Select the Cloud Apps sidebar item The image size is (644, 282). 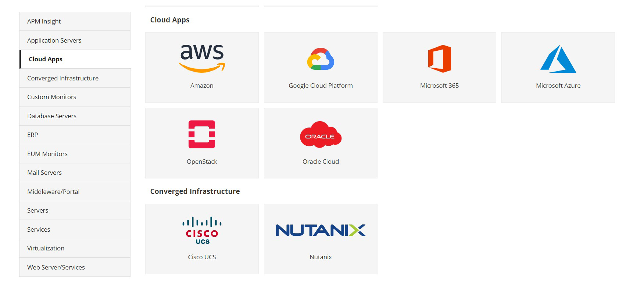pos(75,59)
